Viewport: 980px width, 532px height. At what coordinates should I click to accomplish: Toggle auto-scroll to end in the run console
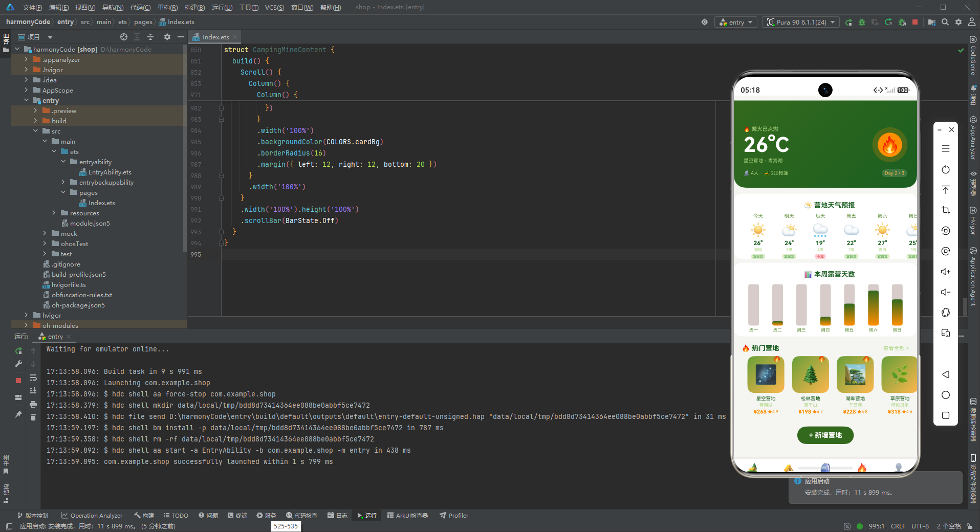pos(33,391)
